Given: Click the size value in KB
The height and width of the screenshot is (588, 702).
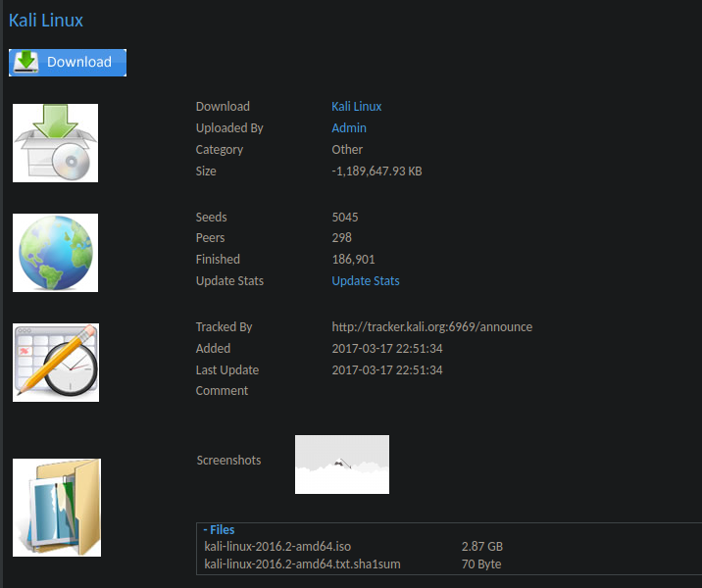Looking at the screenshot, I should pos(376,171).
